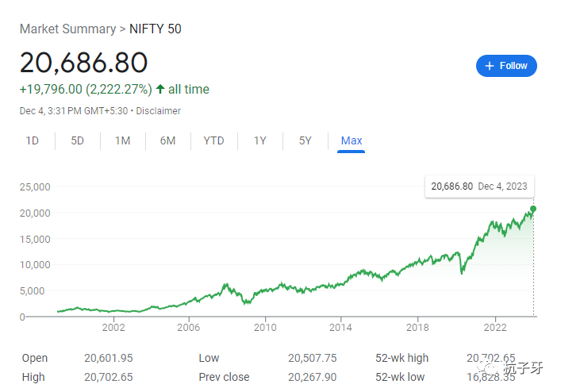The width and height of the screenshot is (561, 392).
Task: Open the Disclaimer link
Action: coord(159,111)
